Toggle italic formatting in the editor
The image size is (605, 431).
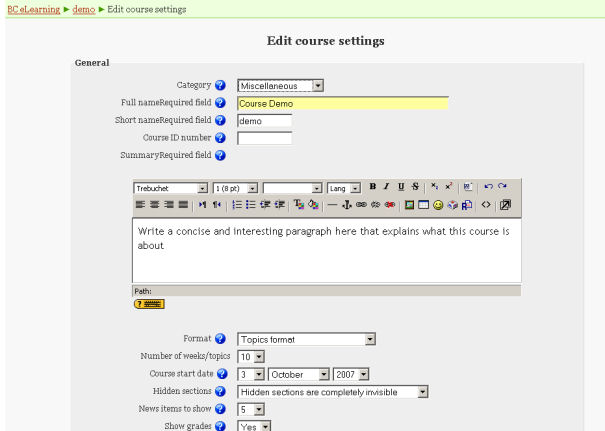click(x=386, y=187)
